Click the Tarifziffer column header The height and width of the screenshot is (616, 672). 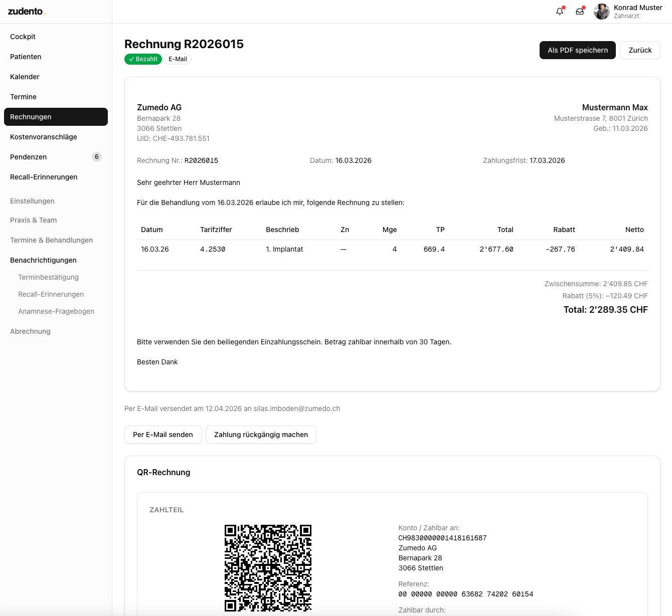pos(216,230)
